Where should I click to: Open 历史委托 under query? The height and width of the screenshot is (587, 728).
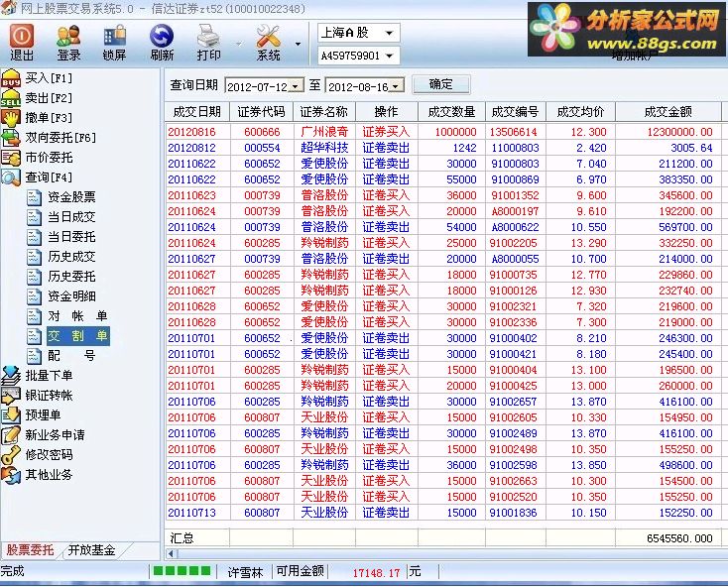pos(61,277)
